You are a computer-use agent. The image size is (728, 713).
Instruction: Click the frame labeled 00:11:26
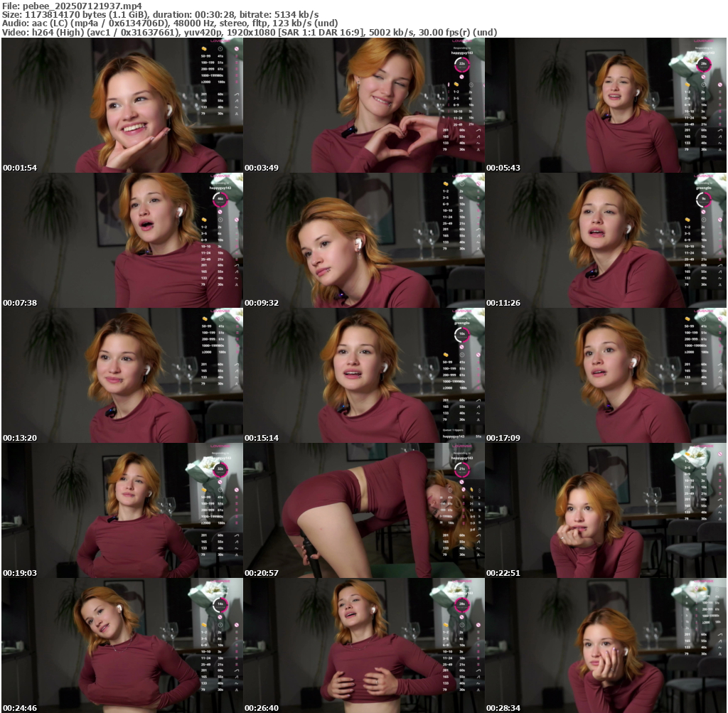coord(606,240)
